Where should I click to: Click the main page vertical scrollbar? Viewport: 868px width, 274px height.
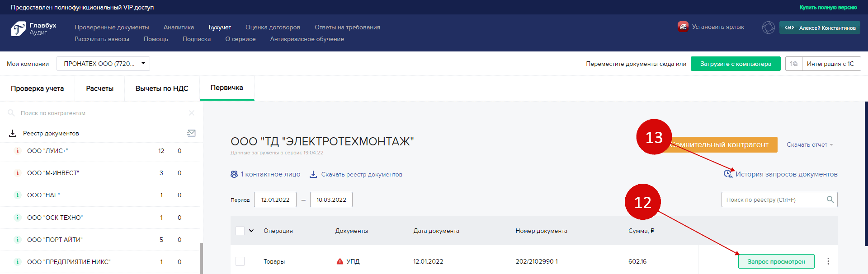[x=866, y=174]
